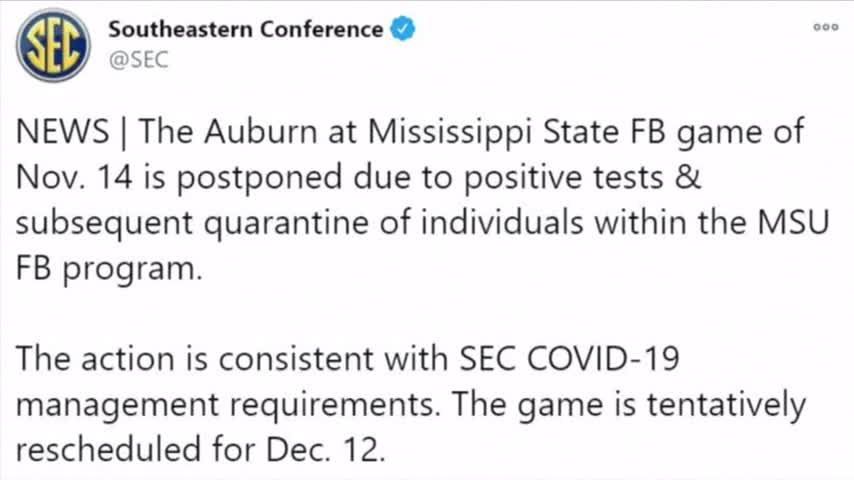Click the word management in tweet
Viewport: 854px width, 480px height.
click(118, 406)
